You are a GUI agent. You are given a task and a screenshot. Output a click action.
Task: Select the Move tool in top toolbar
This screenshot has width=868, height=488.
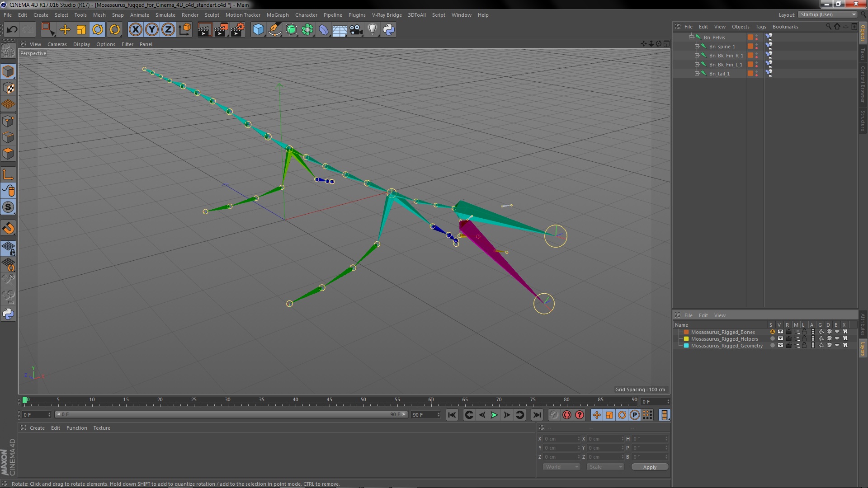[x=65, y=30]
